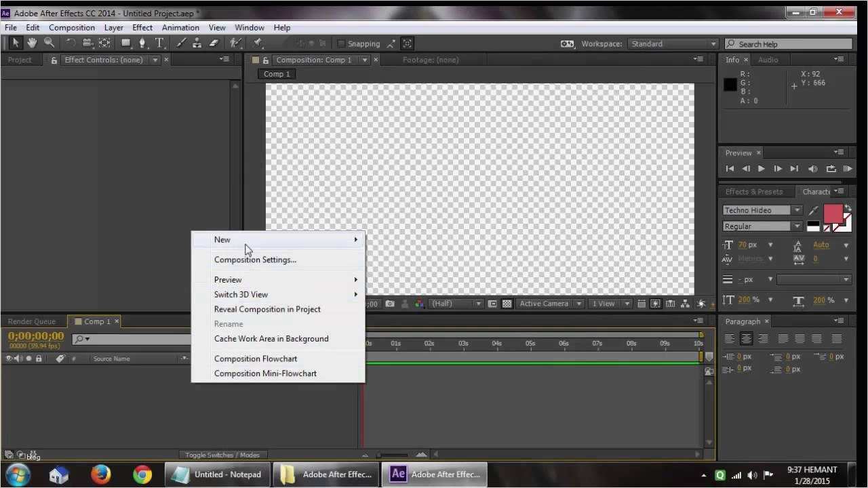Click Toggle Switches / Modes button
The image size is (868, 488).
222,455
